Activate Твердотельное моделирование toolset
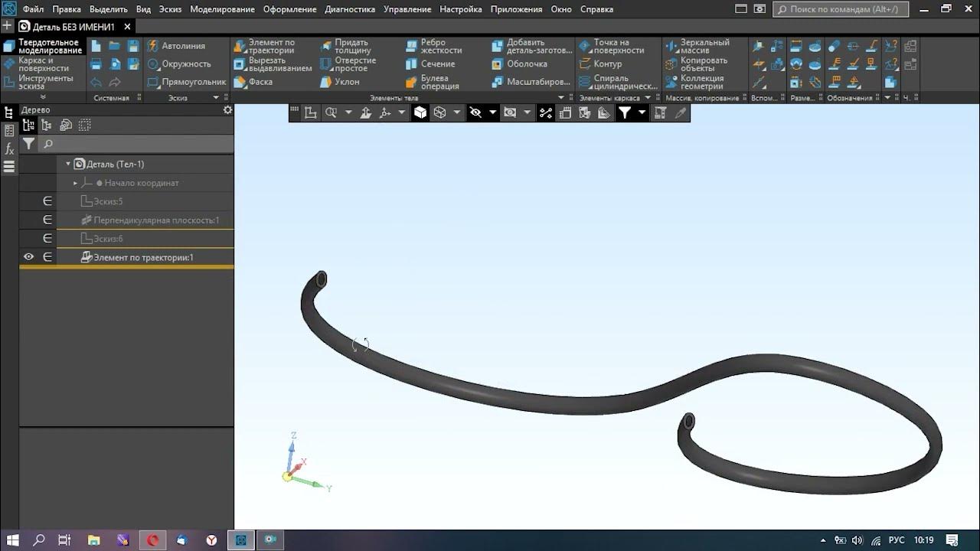 43,46
